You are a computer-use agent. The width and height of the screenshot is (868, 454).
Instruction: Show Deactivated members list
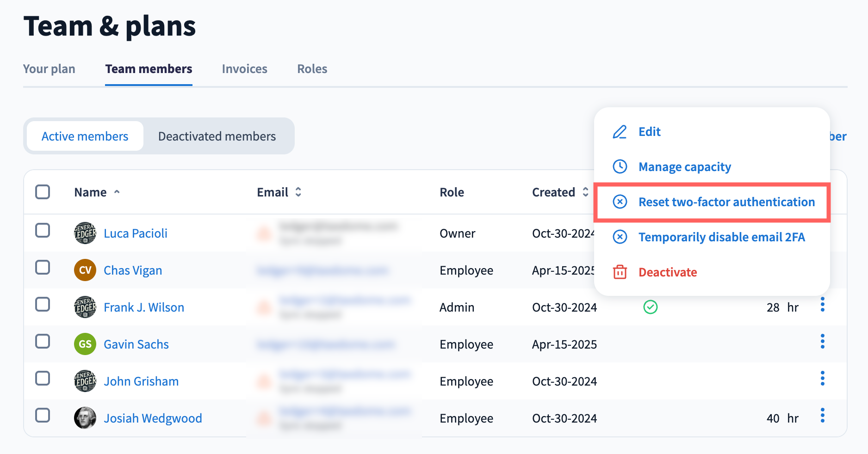click(217, 136)
